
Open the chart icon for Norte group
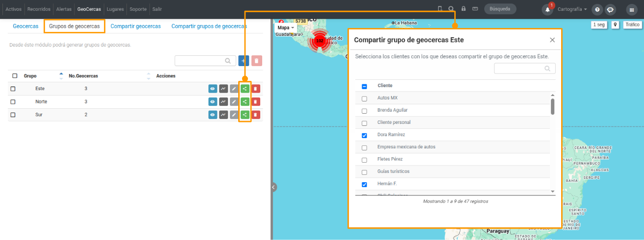click(x=223, y=101)
